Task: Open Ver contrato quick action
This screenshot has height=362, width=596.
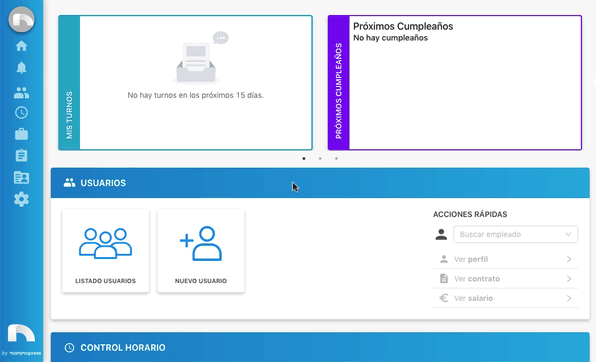Action: tap(505, 279)
